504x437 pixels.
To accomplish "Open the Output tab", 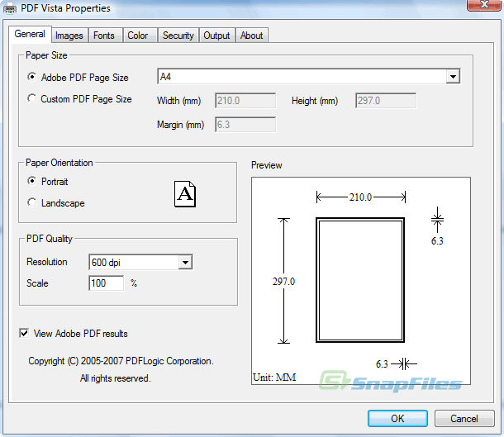I will click(x=216, y=36).
